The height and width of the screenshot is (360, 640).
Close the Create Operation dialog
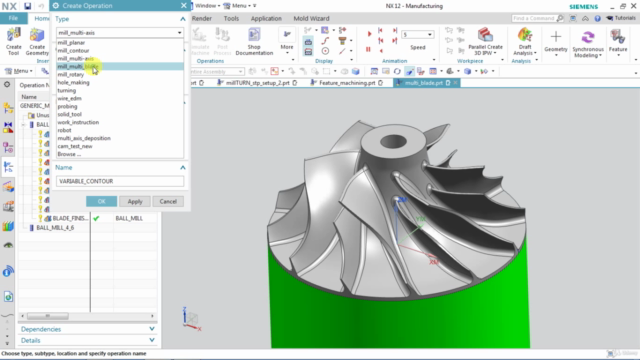tap(183, 5)
